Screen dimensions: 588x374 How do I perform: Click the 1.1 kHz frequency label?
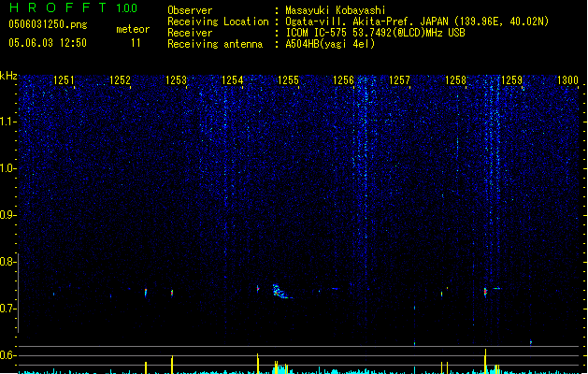coord(7,122)
